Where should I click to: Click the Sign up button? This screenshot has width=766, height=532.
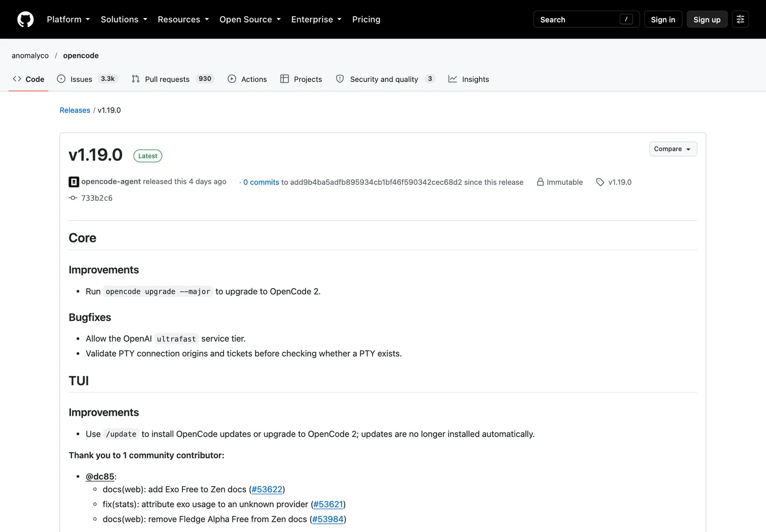[x=707, y=19]
